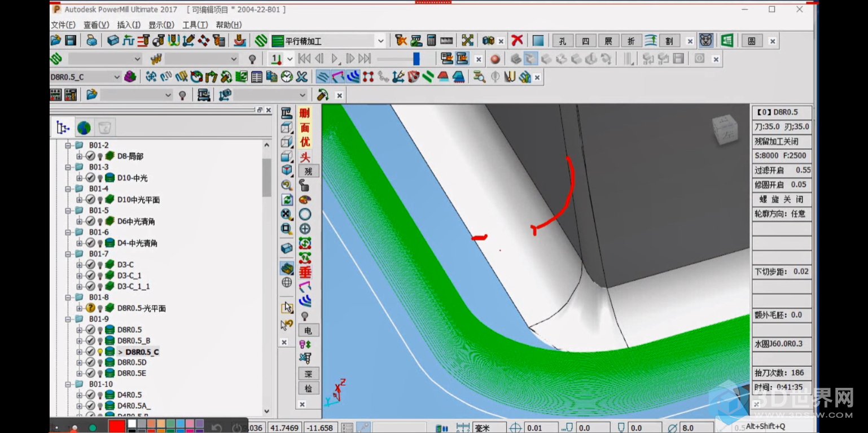
Task: Click the green toolpath strategies icon beside 平行精加工
Action: [x=261, y=41]
